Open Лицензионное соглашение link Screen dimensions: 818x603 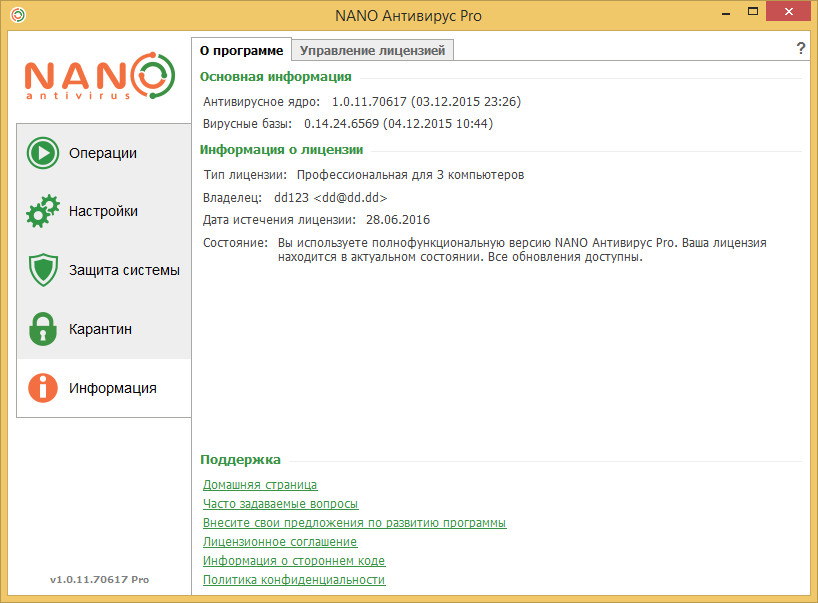280,542
